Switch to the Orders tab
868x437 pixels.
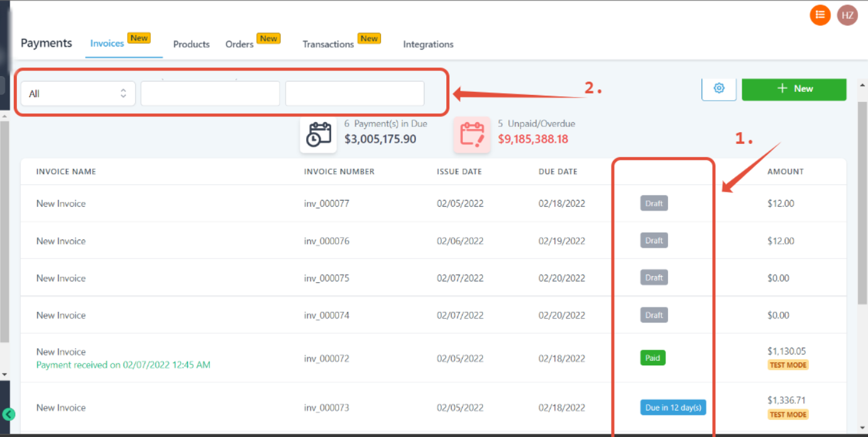click(x=239, y=44)
